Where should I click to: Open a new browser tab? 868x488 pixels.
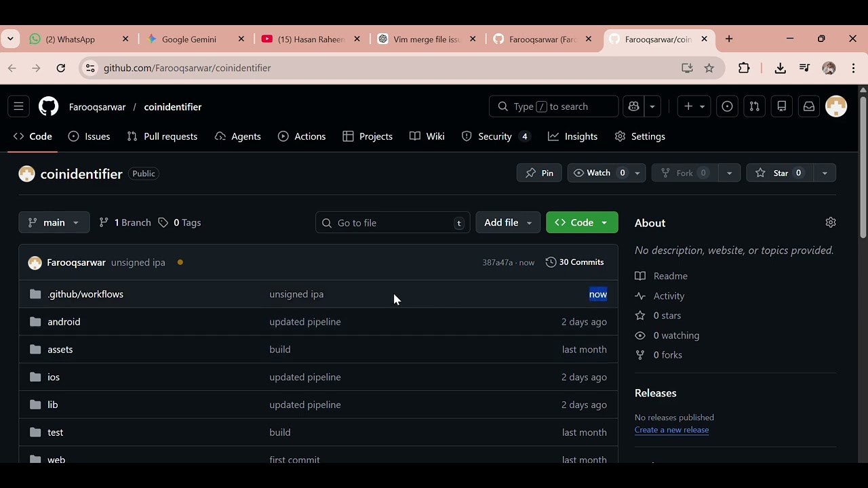[x=729, y=39]
